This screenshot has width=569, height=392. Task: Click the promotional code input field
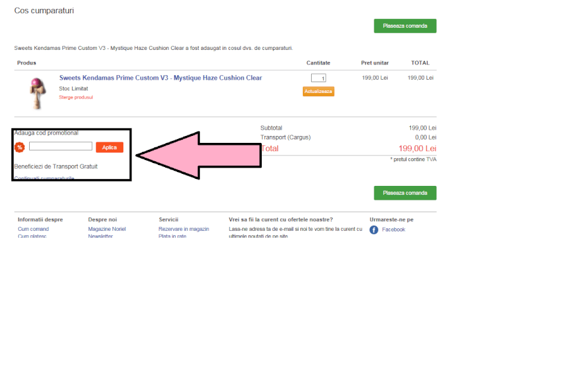coord(61,147)
